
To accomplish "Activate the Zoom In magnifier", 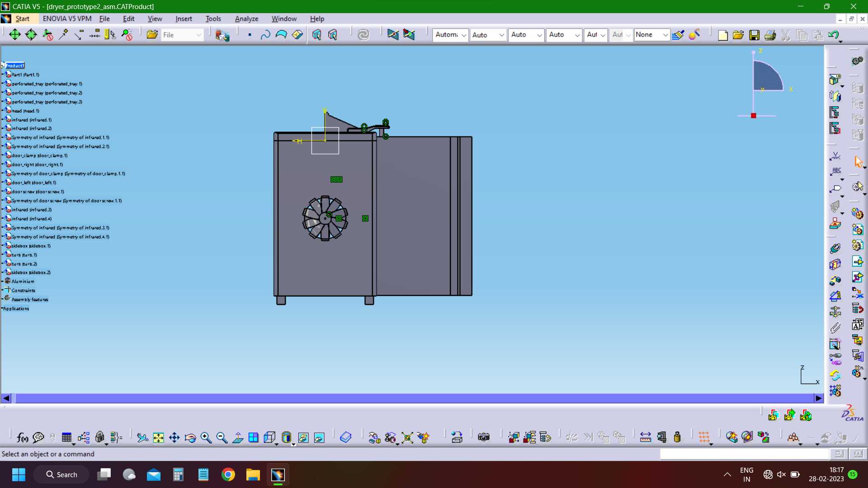I will tap(206, 437).
